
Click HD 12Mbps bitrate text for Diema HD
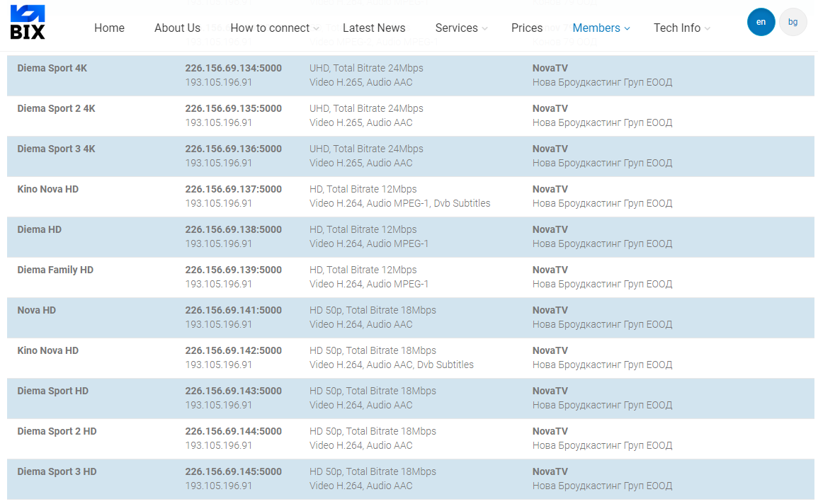pyautogui.click(x=363, y=229)
